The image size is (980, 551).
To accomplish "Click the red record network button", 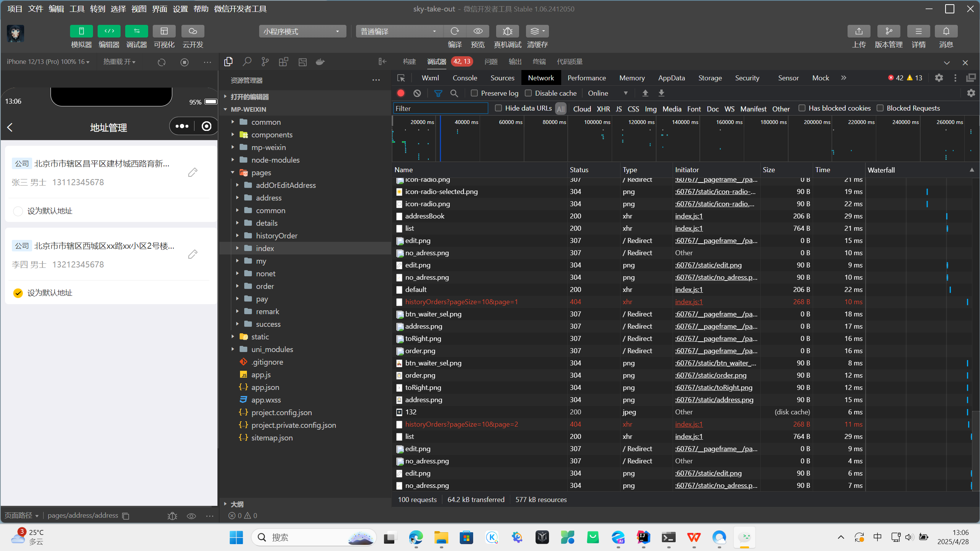I will pos(401,93).
